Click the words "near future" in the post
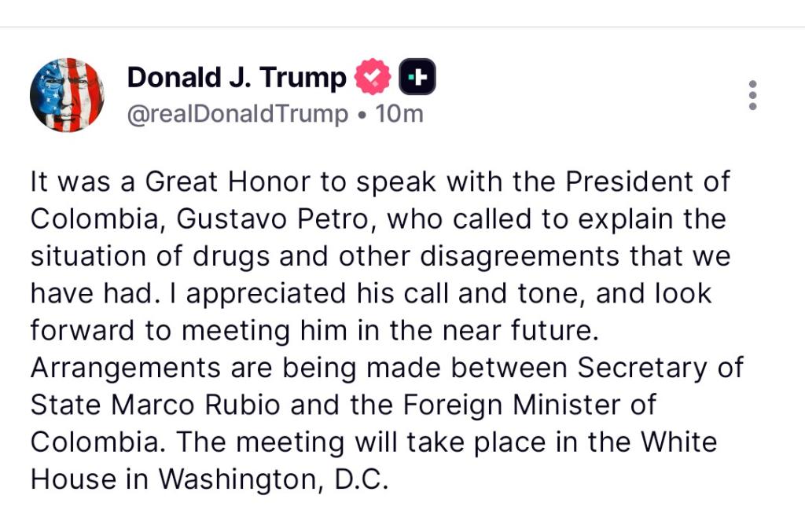The image size is (805, 532). pos(516,331)
